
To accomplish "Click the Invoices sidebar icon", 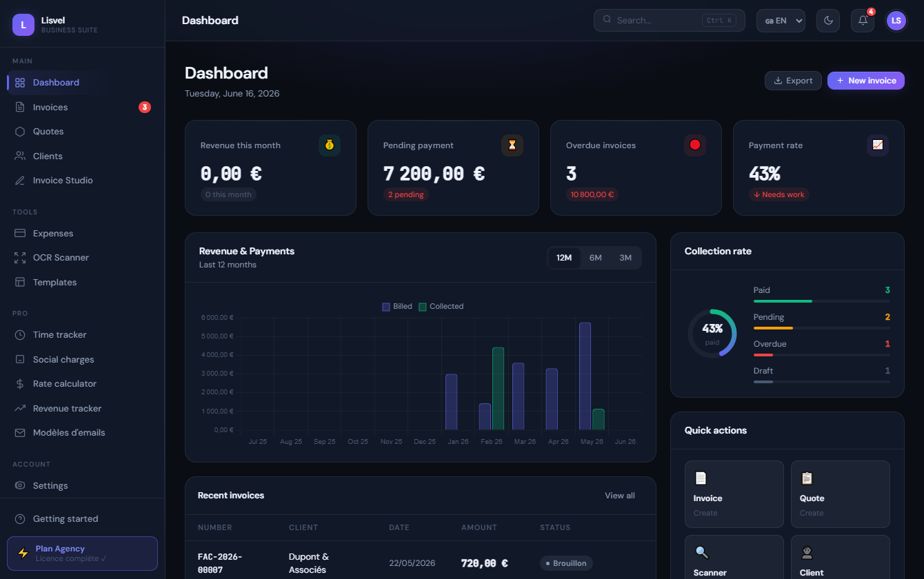I will (20, 108).
